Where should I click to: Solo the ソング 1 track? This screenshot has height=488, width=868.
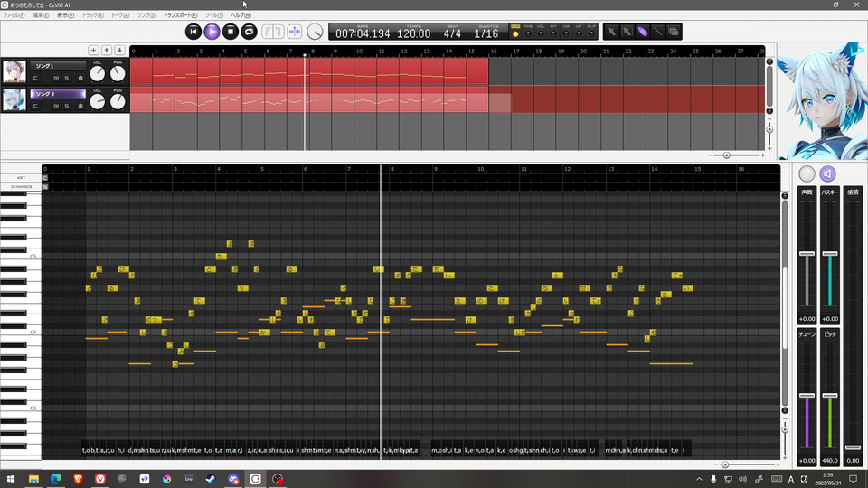[66, 78]
